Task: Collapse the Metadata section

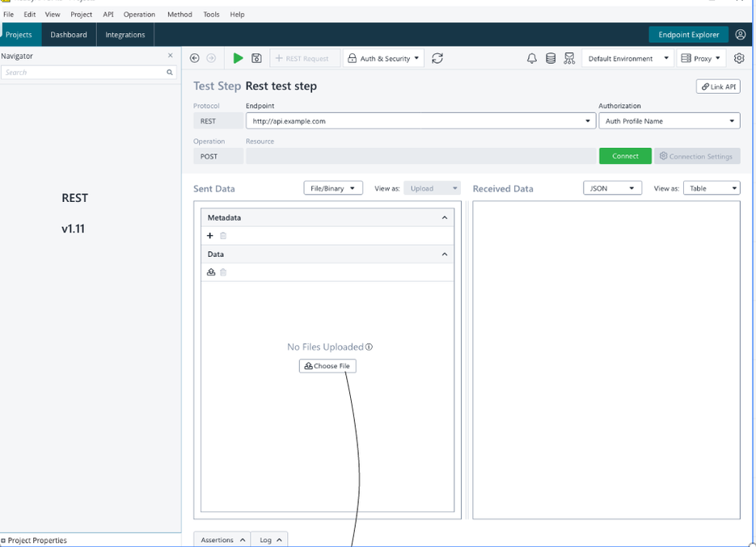Action: pos(444,217)
